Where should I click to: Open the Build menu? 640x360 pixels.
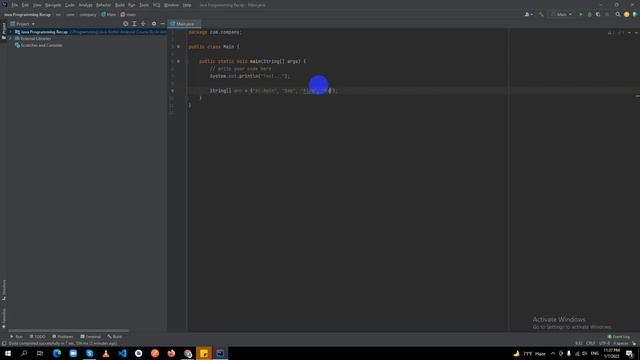click(x=120, y=5)
